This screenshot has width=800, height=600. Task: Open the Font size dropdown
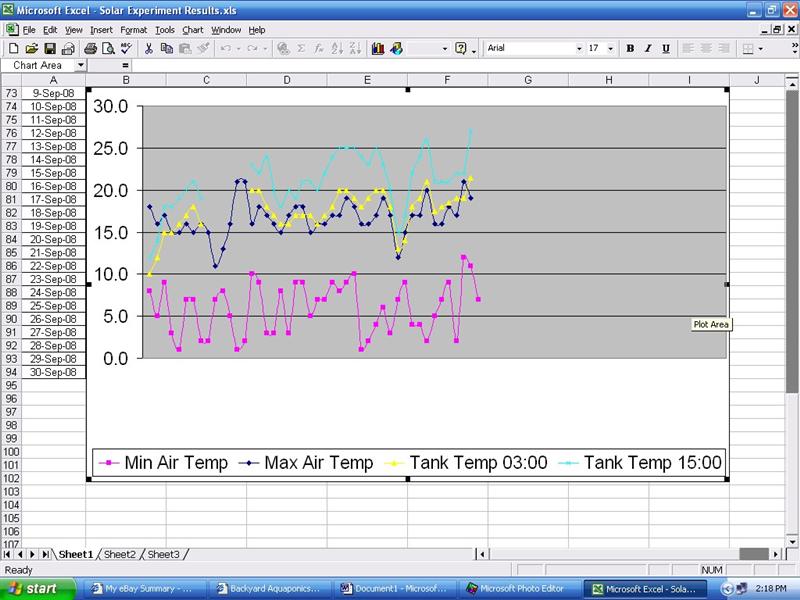(609, 47)
